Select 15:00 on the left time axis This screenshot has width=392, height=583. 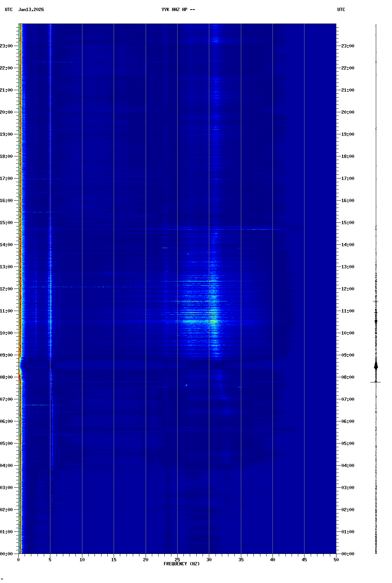click(x=7, y=223)
